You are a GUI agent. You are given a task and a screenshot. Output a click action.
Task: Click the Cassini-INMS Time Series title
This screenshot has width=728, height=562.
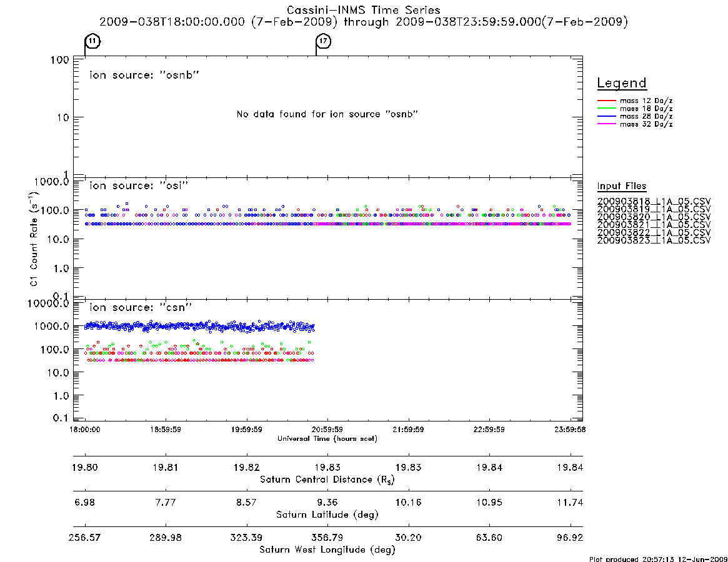tap(364, 10)
